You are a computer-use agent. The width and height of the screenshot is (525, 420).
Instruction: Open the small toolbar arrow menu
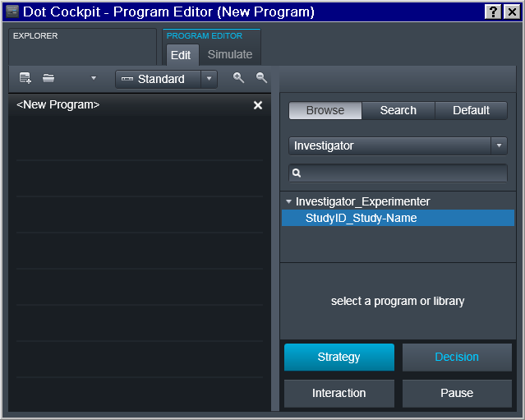pos(94,78)
